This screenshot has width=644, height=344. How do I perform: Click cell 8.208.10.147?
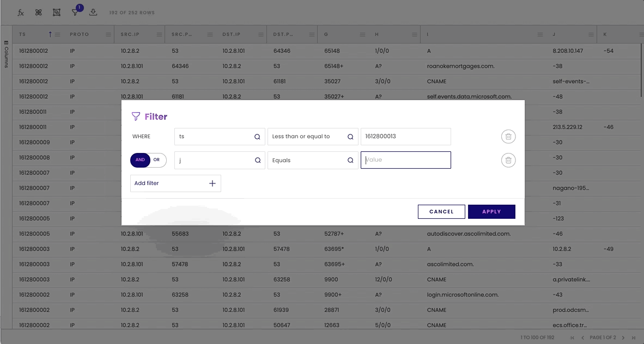point(568,51)
